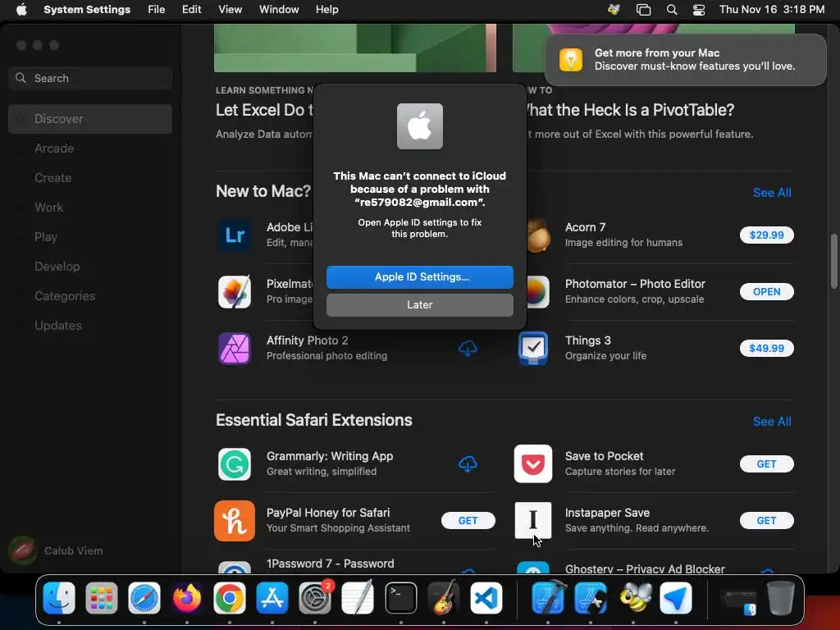840x630 pixels.
Task: Go to the Arcade section
Action: pos(90,148)
